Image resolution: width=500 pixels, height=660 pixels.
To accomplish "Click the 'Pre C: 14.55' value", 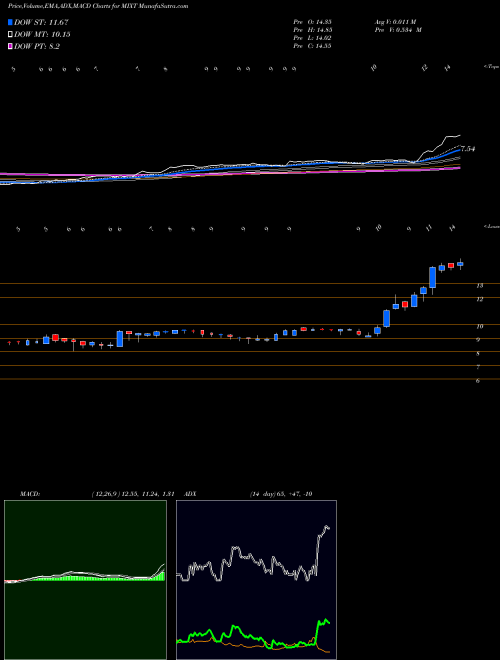I will point(312,46).
